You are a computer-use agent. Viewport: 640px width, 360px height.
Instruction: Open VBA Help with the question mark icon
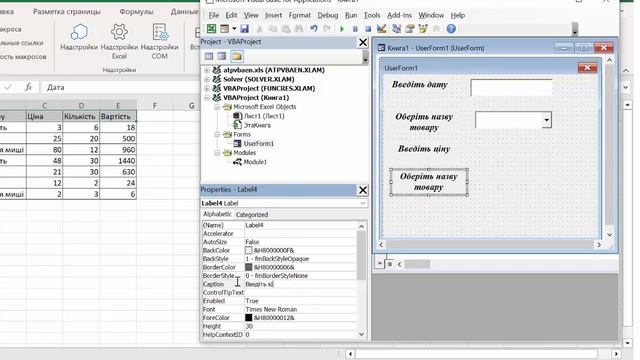(451, 29)
